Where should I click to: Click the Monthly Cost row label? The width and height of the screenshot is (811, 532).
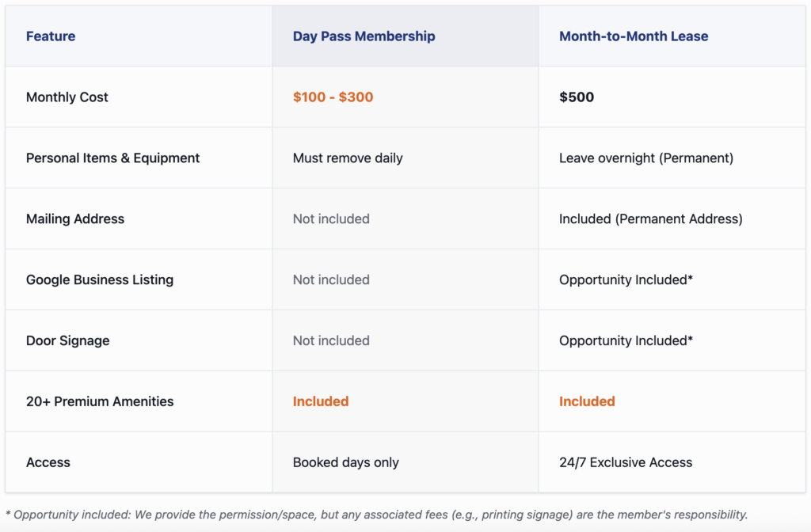67,97
